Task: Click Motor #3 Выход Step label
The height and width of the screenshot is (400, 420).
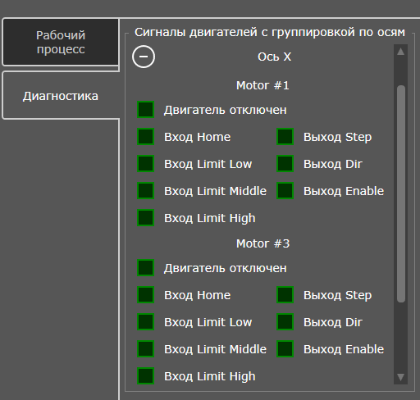Action: pos(337,295)
